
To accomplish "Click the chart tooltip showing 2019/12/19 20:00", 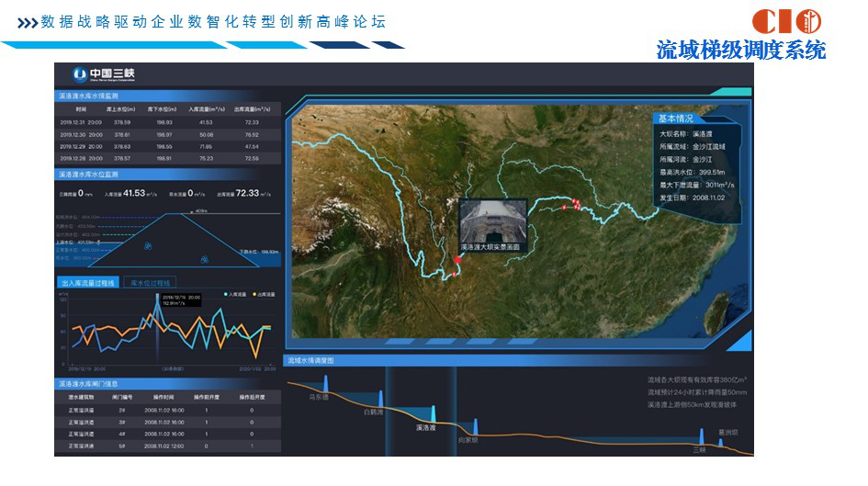I will (182, 300).
